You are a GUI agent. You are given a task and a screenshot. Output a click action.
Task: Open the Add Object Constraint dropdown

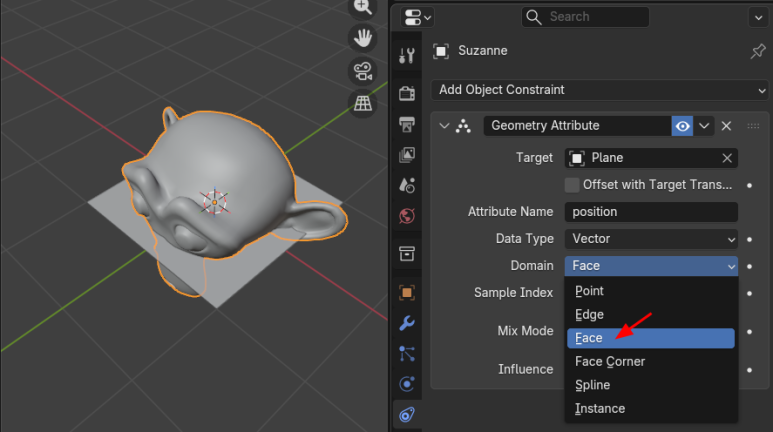pyautogui.click(x=600, y=90)
